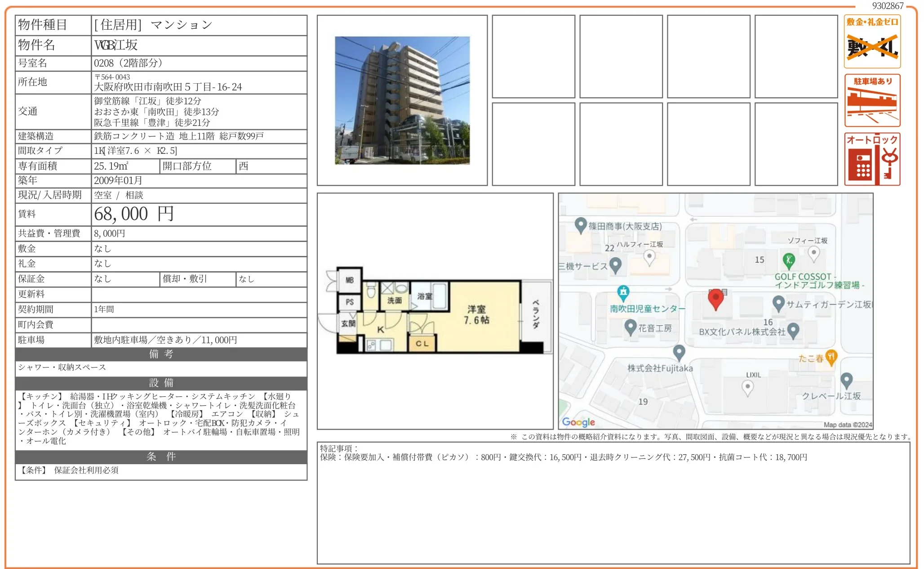
Task: Click the 株式会社Fujitaka map pin
Action: [679, 353]
